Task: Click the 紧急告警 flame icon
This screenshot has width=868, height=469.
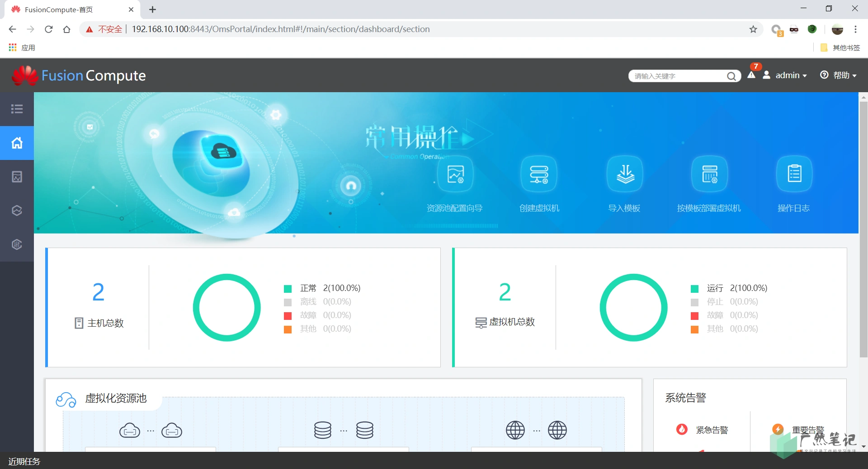Action: pos(682,429)
